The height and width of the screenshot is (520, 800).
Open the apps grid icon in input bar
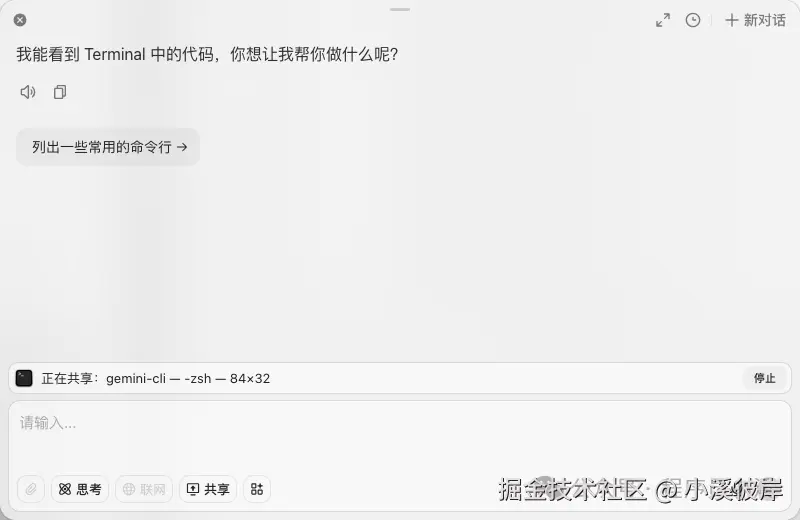257,489
